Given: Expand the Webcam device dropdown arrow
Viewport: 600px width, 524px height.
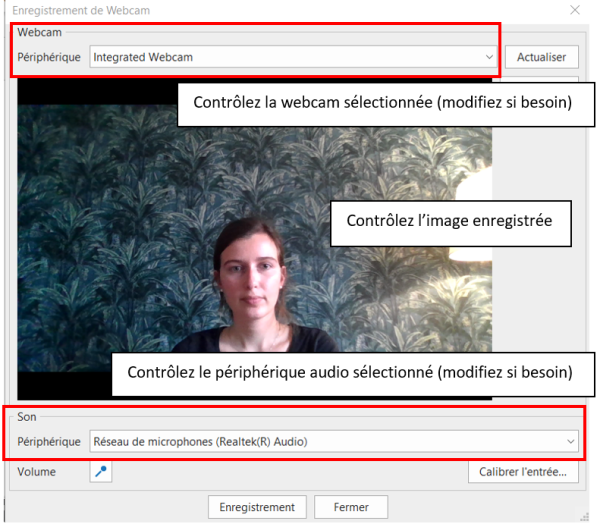Looking at the screenshot, I should pos(489,58).
